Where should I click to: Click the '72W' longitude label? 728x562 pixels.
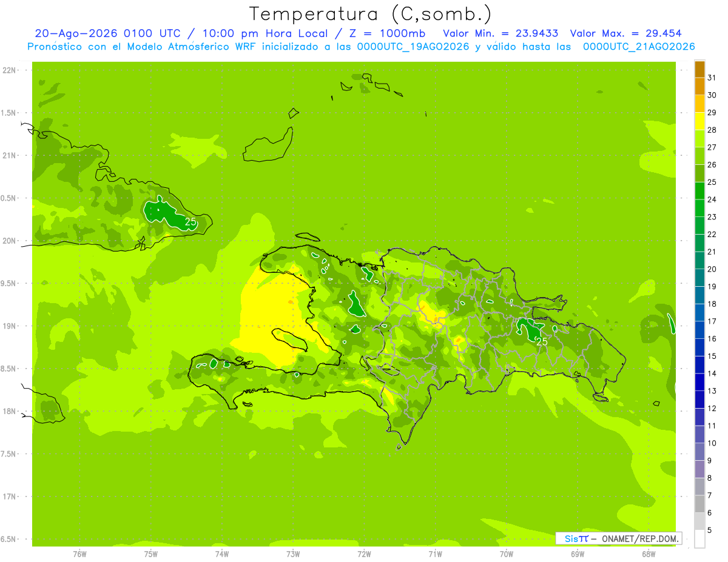click(x=364, y=554)
